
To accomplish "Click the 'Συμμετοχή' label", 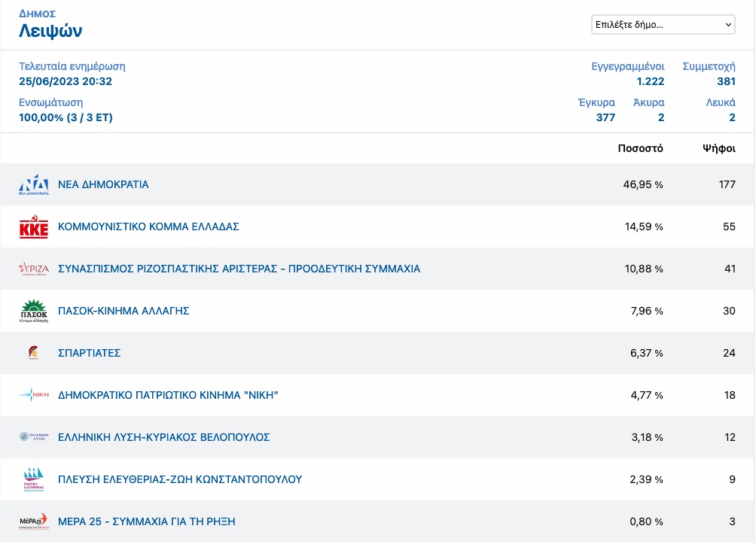I will click(709, 66).
